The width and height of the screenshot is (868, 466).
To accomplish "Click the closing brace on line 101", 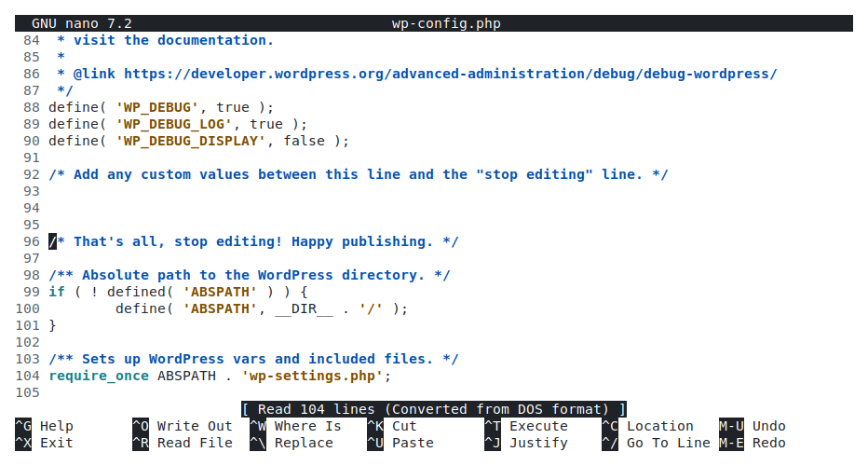I will click(52, 325).
